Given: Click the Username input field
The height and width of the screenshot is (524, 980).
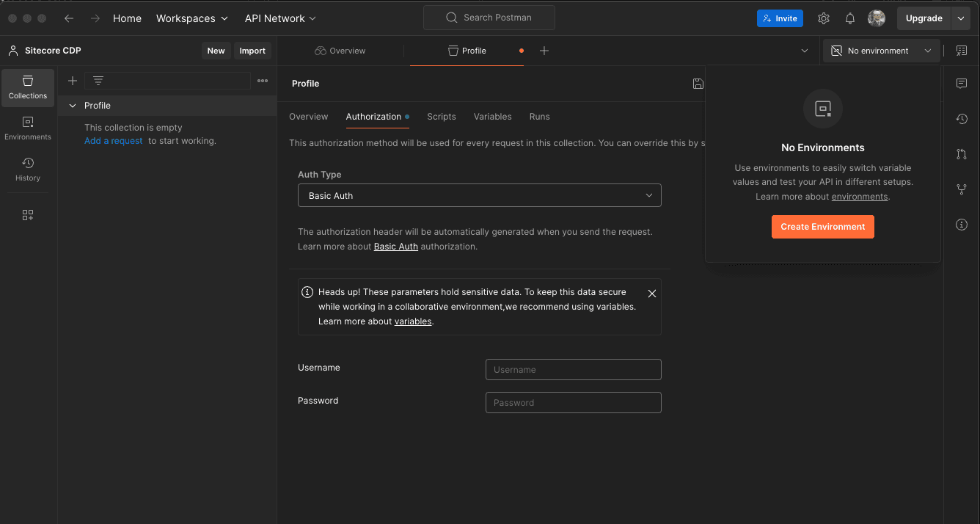Looking at the screenshot, I should coord(573,370).
